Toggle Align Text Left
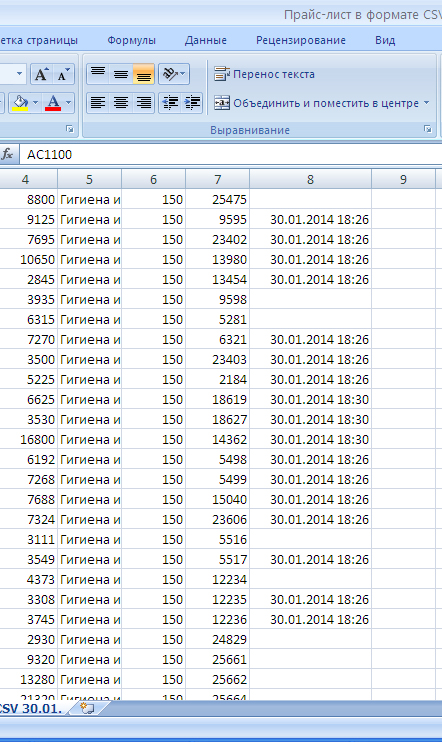Screen dimensions: 442x742 tap(98, 103)
